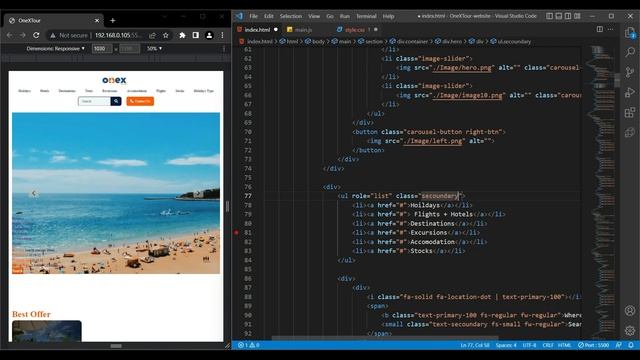
Task: Switch to the style.css editor tab
Action: point(355,30)
